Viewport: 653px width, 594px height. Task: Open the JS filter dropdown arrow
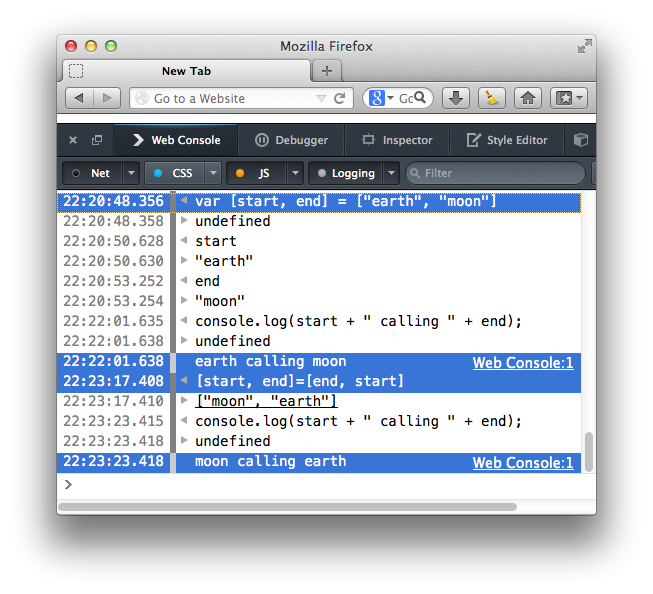click(x=295, y=173)
